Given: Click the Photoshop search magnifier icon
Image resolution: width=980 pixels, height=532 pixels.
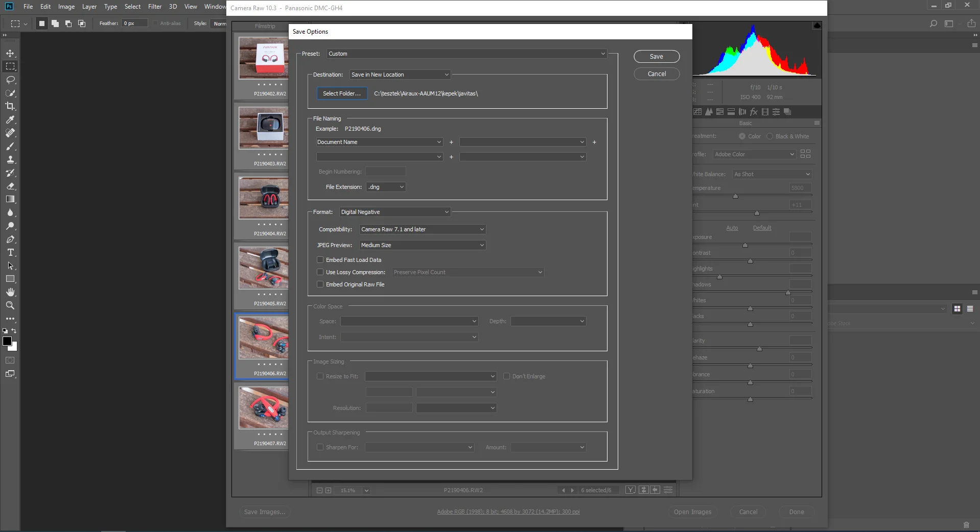Looking at the screenshot, I should pyautogui.click(x=934, y=23).
